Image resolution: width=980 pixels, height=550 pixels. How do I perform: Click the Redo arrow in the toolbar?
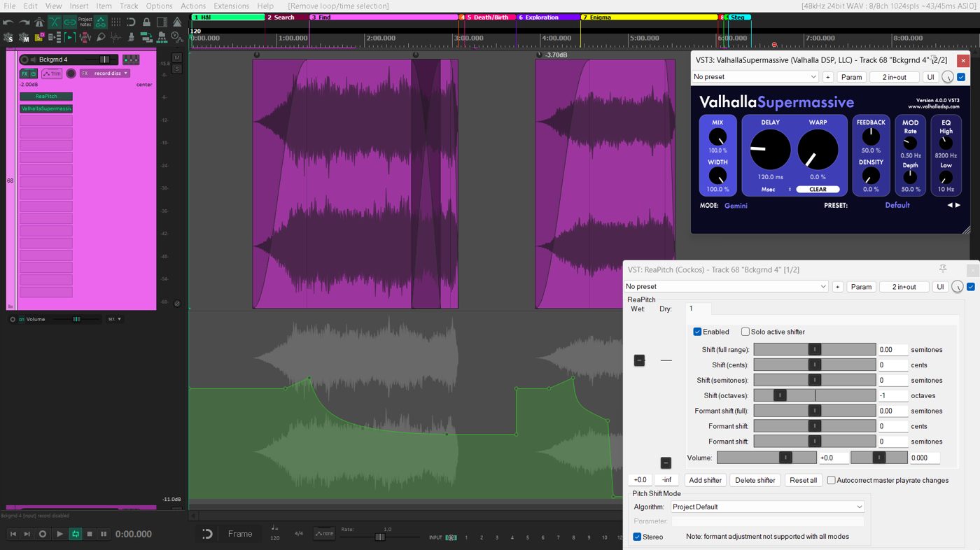[x=24, y=22]
